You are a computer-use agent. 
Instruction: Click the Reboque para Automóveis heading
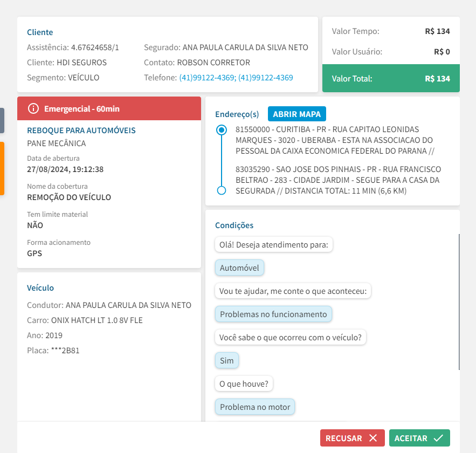pyautogui.click(x=81, y=131)
